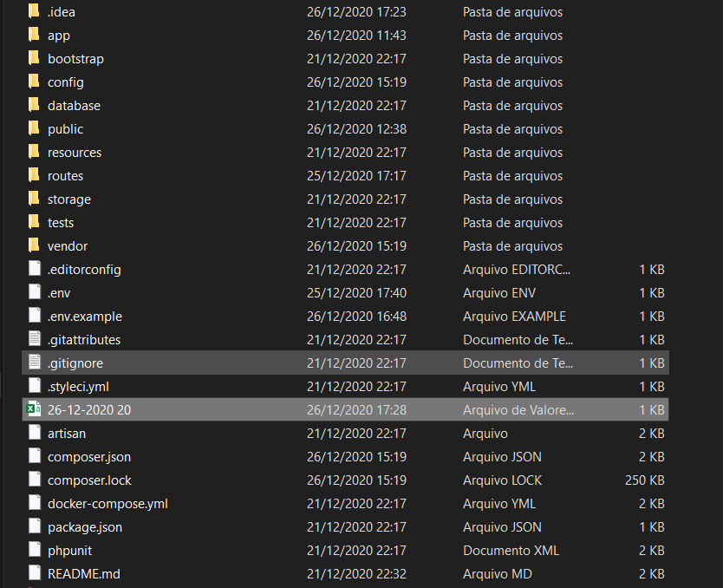Click the artisan file icon
The width and height of the screenshot is (723, 588).
35,433
